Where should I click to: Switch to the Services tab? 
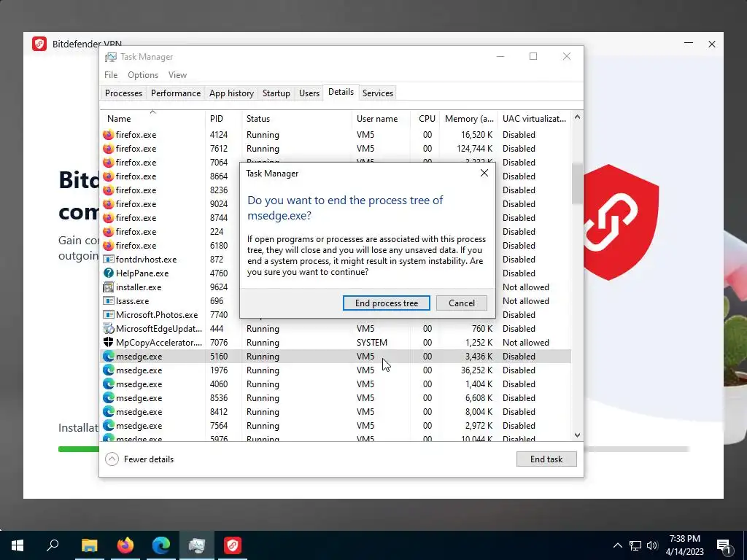tap(378, 93)
